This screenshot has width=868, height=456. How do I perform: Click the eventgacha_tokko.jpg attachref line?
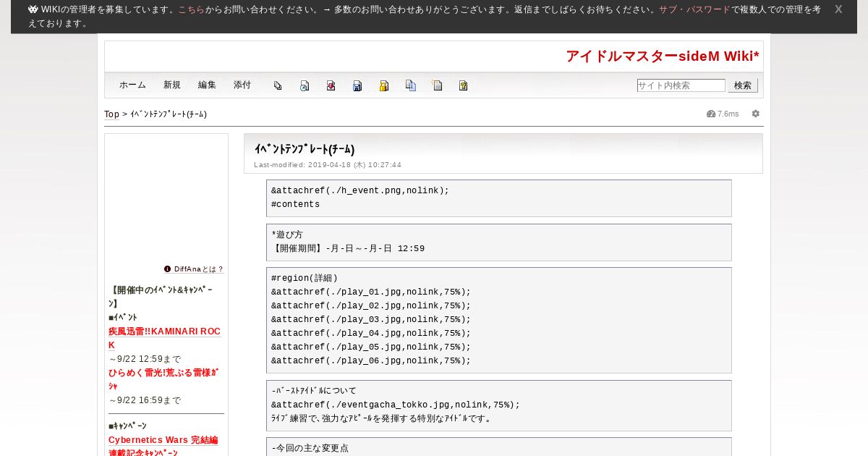[396, 405]
